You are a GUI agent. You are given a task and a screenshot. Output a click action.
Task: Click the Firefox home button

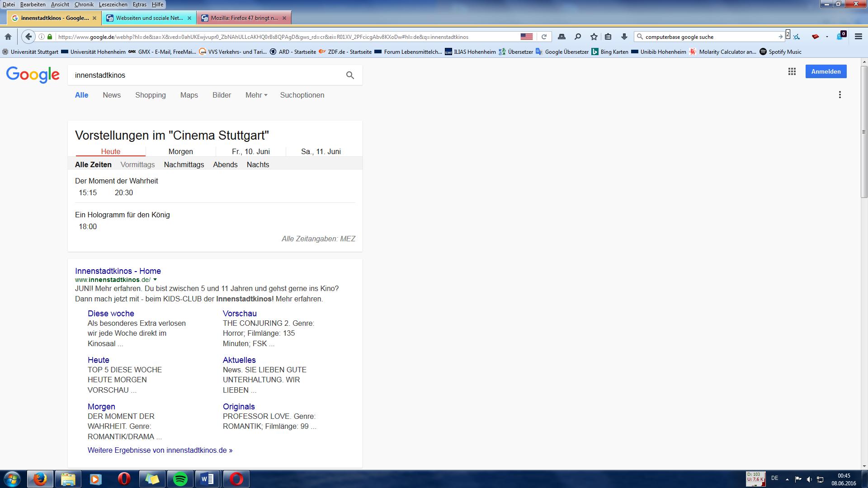pyautogui.click(x=8, y=37)
